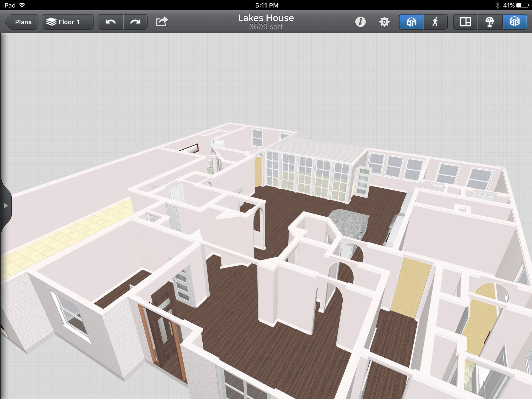Check the battery percentage indicator
This screenshot has height=399, width=532.
(509, 5)
